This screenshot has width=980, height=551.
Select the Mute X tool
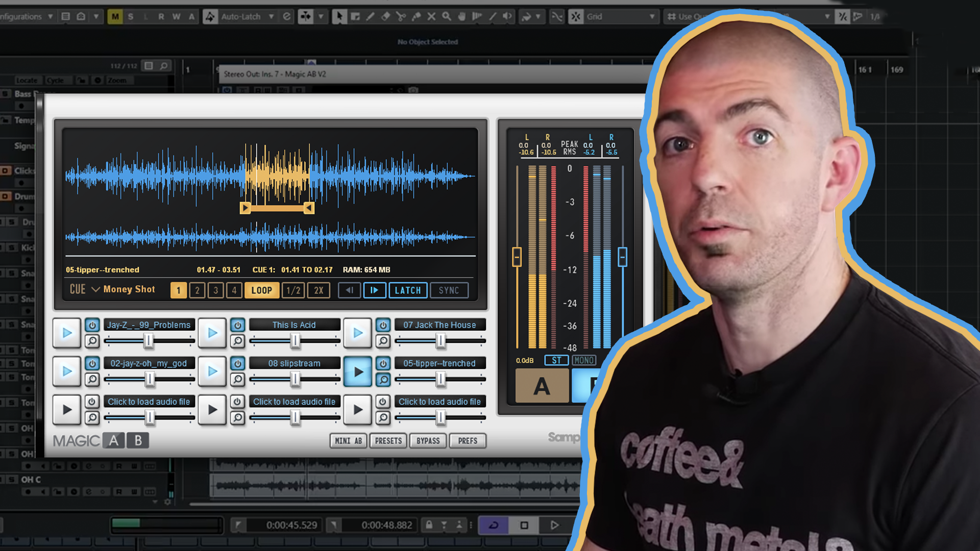tap(431, 16)
